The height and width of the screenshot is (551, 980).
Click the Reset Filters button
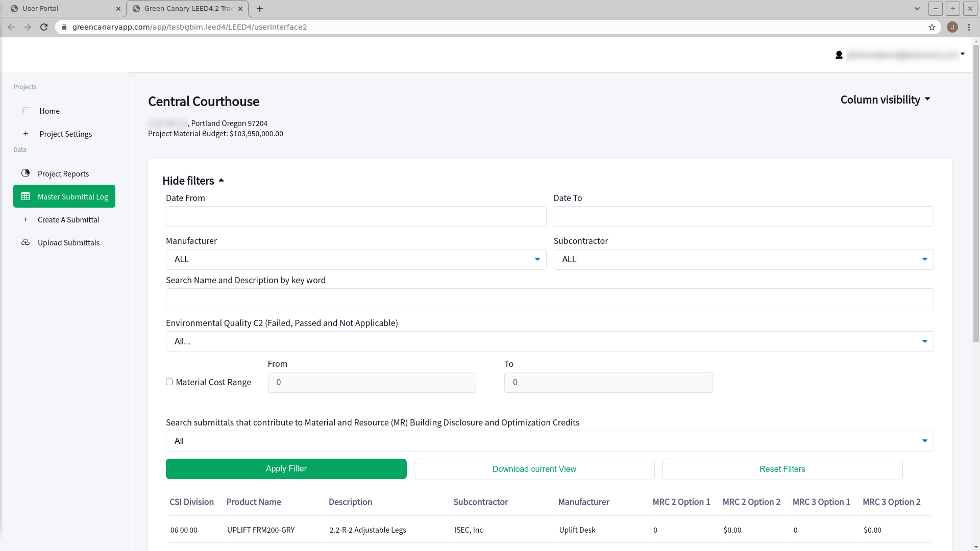coord(782,469)
